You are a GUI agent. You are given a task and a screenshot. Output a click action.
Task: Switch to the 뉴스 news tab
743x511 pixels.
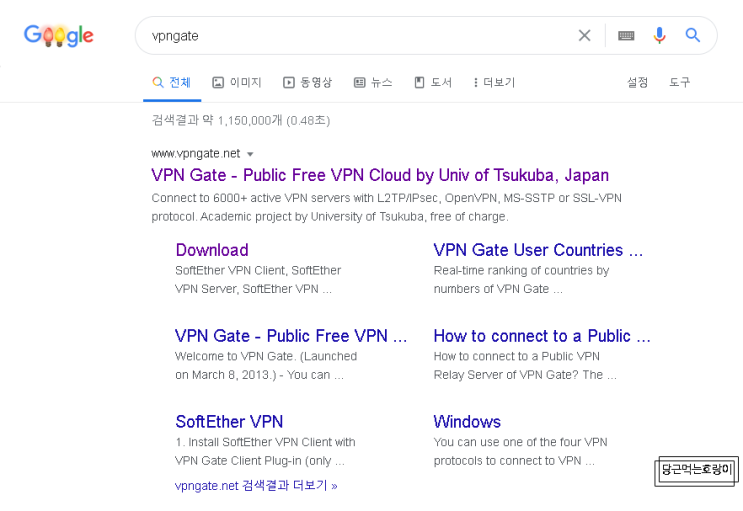point(373,82)
